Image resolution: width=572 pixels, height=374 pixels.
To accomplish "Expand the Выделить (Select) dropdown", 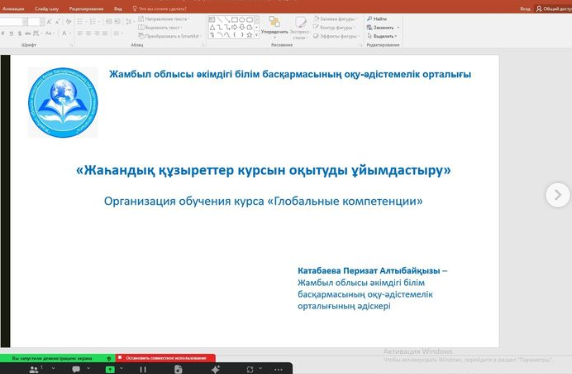I will click(x=382, y=36).
